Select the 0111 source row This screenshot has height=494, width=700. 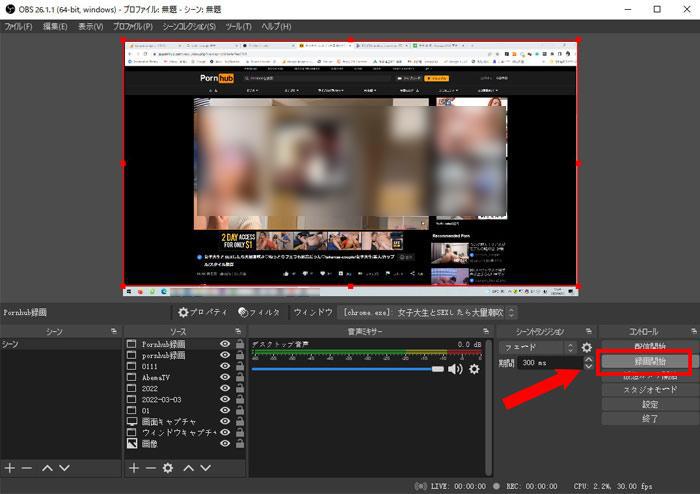(184, 366)
